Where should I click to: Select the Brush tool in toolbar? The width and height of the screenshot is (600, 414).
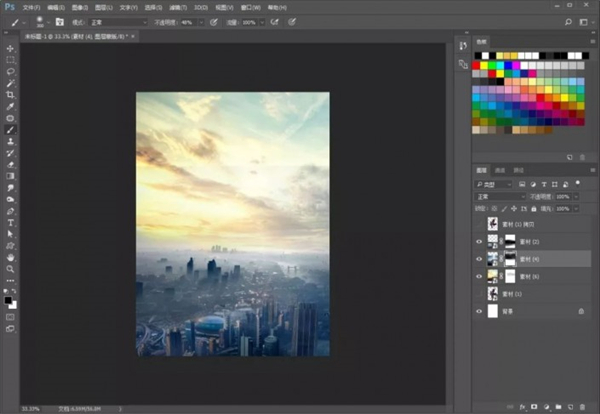[x=11, y=129]
